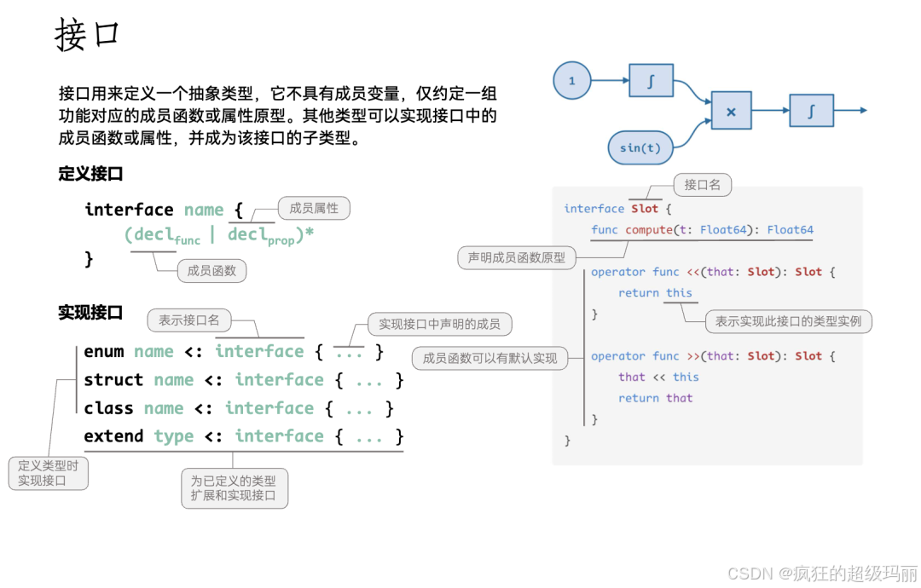921x588 pixels.
Task: Select the multiplication × box in the diagram
Action: point(731,110)
